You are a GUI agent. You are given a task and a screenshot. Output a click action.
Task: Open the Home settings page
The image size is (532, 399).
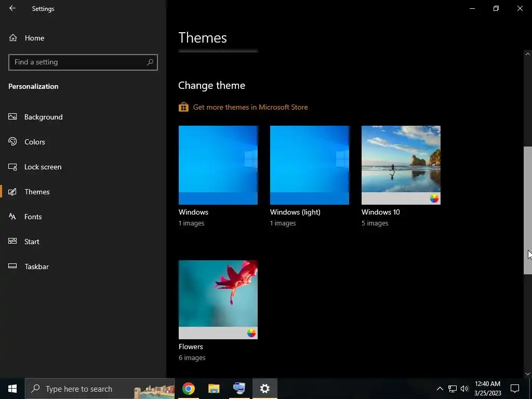click(83, 38)
